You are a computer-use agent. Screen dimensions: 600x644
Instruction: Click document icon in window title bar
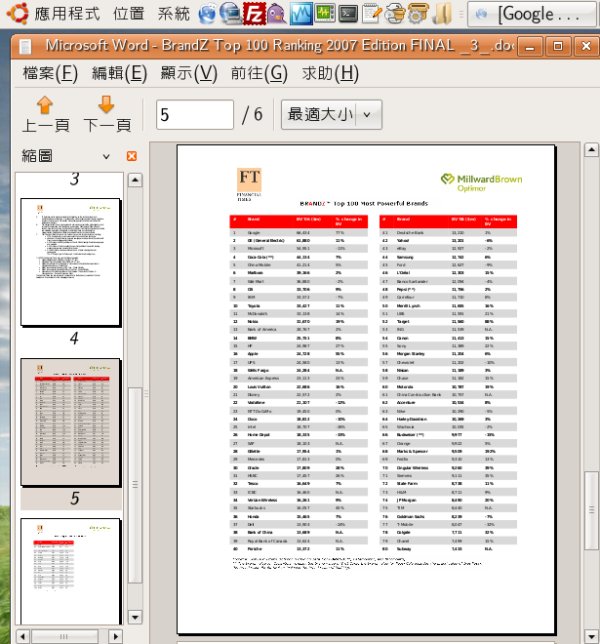pyautogui.click(x=25, y=46)
